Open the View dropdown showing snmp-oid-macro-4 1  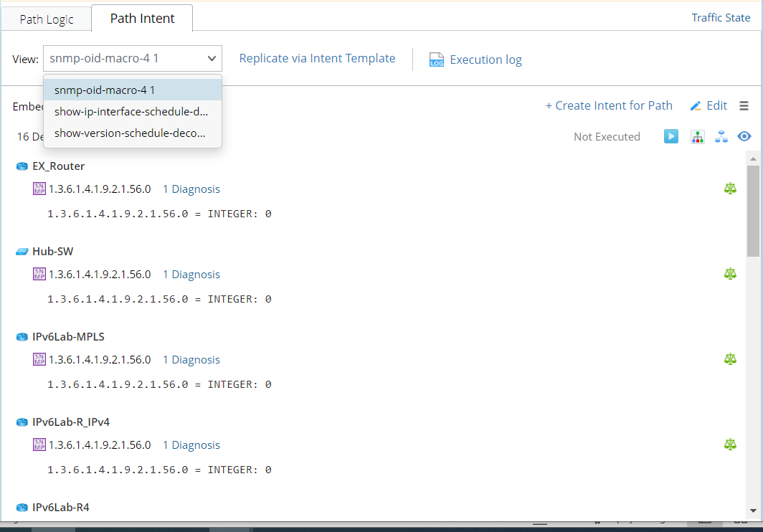point(133,58)
